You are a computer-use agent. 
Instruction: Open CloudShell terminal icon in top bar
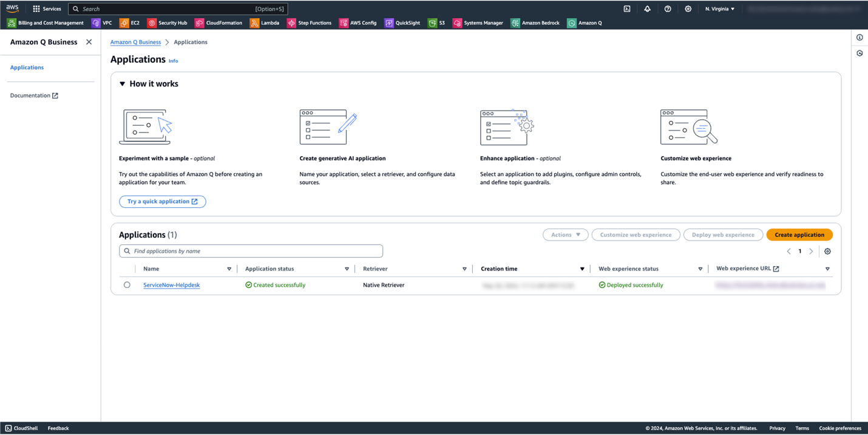tap(627, 9)
